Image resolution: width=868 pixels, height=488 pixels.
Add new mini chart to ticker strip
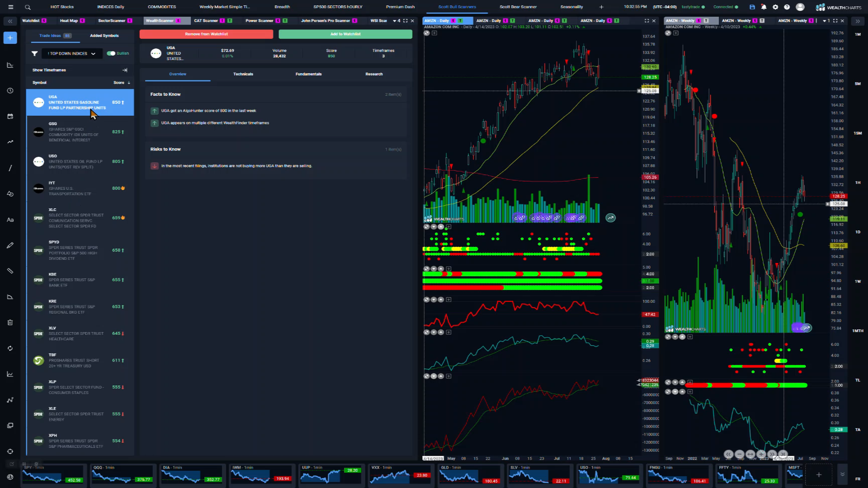819,474
